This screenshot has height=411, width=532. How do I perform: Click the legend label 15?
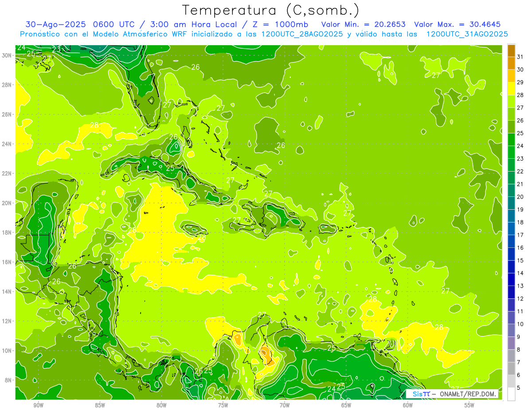click(520, 260)
